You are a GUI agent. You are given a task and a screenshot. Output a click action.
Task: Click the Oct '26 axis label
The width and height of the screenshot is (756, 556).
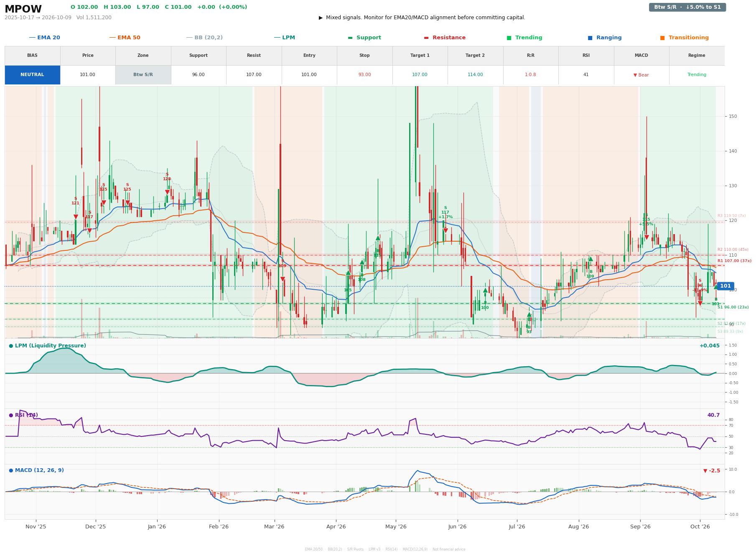tap(700, 527)
